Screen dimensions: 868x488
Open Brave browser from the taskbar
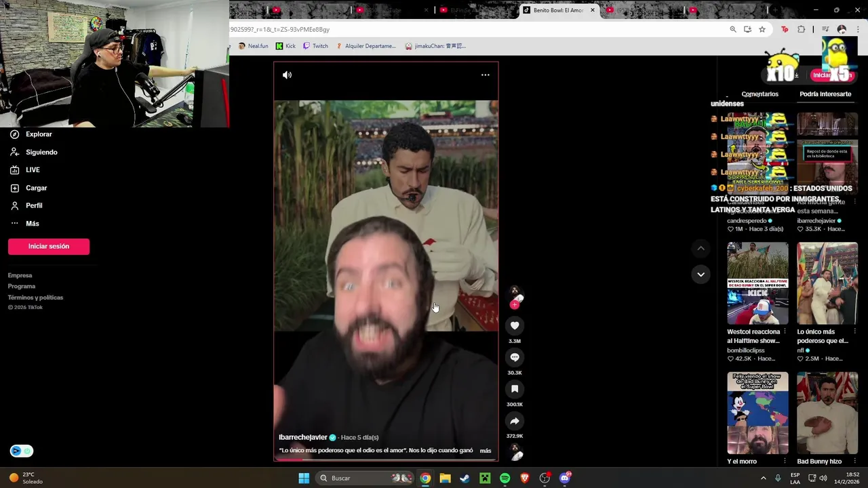(x=524, y=479)
